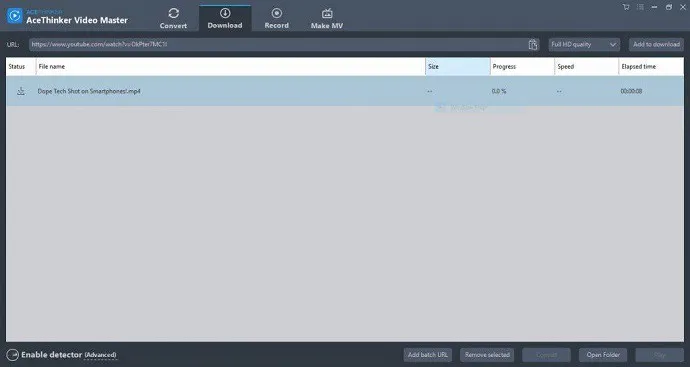Toggle the Enable detector switch
The image size is (690, 367).
coord(12,355)
